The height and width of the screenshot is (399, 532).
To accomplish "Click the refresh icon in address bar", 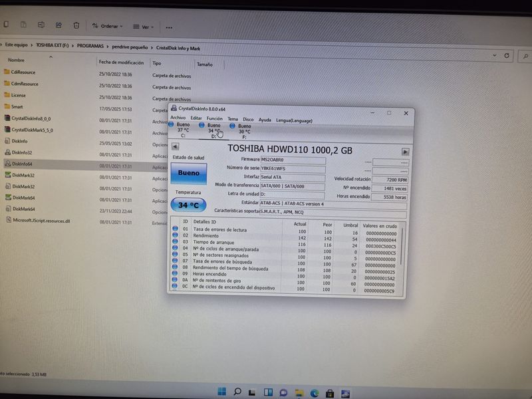I will click(507, 55).
